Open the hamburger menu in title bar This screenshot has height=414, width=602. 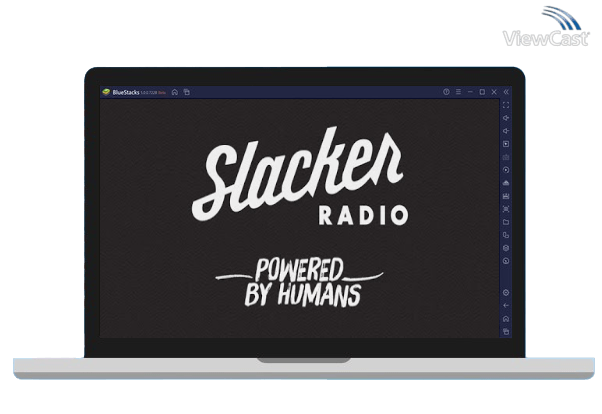[x=458, y=92]
